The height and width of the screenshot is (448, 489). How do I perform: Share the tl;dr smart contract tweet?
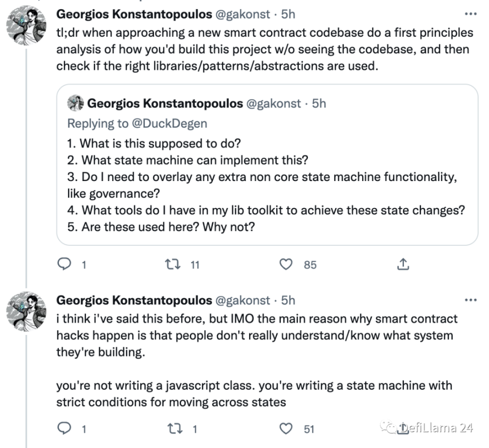click(402, 264)
